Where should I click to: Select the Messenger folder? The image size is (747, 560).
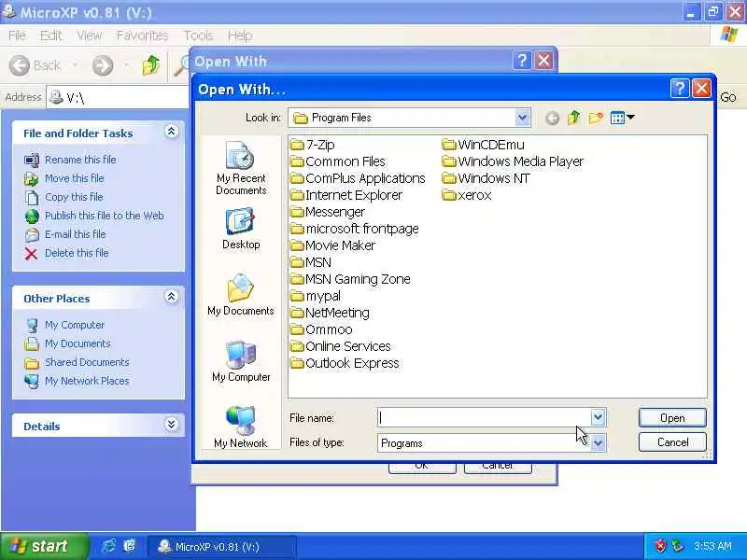[x=328, y=212]
